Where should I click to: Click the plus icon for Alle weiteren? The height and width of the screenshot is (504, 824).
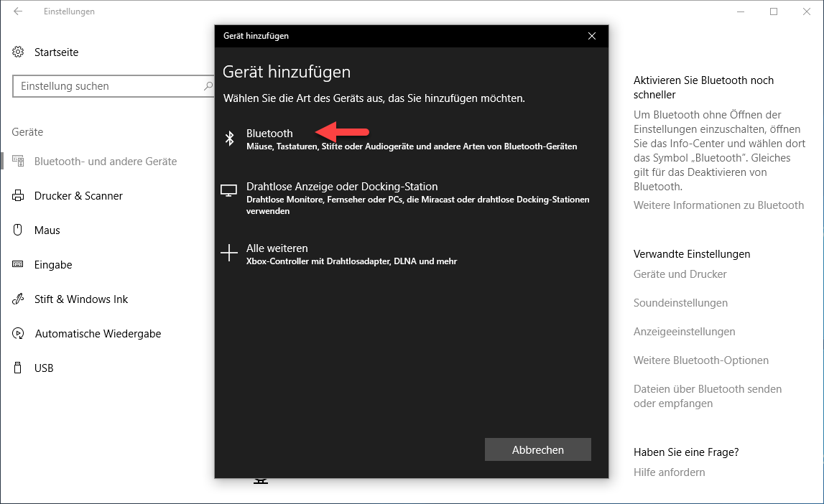(228, 253)
